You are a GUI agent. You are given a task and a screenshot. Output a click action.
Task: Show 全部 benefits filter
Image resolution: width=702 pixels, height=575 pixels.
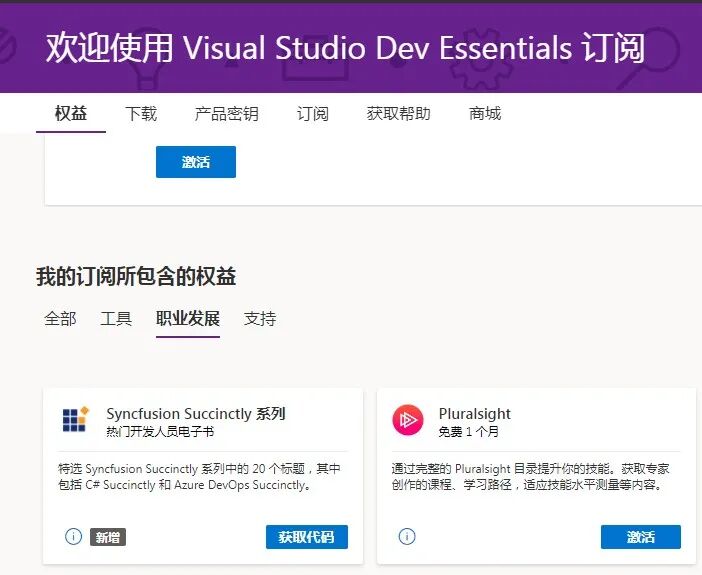[60, 319]
